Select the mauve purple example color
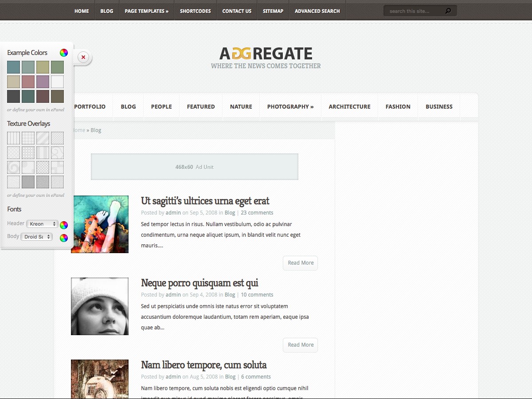Screen dimensions: 532x399 (x=43, y=82)
